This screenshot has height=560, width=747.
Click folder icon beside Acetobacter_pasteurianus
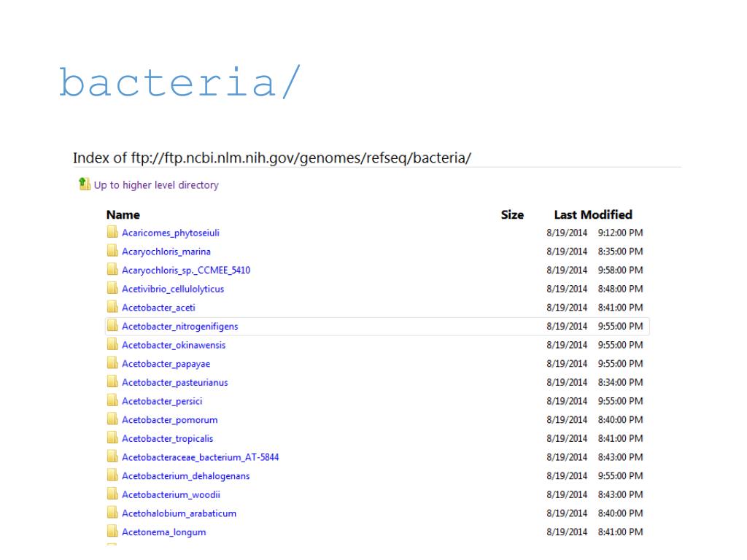tap(112, 382)
